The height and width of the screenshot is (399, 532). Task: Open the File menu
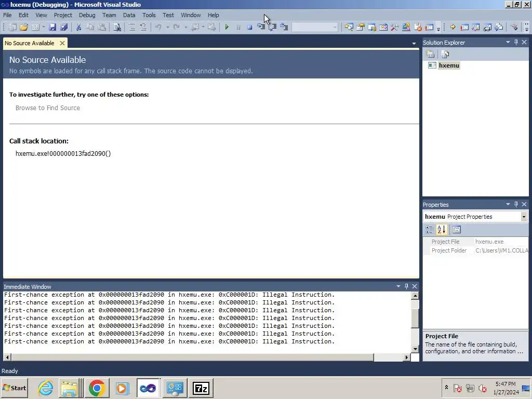pos(7,15)
